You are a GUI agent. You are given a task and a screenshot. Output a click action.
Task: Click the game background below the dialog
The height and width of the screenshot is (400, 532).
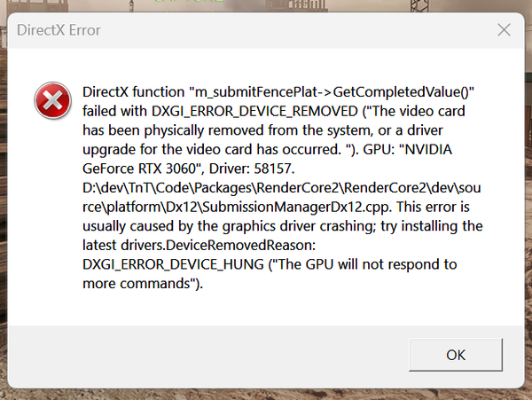(266, 395)
